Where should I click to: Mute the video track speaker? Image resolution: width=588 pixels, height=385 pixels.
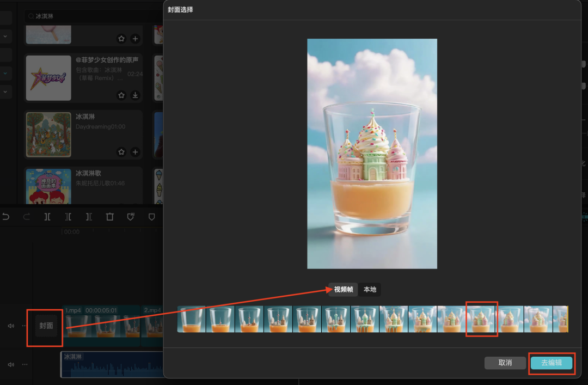point(11,326)
